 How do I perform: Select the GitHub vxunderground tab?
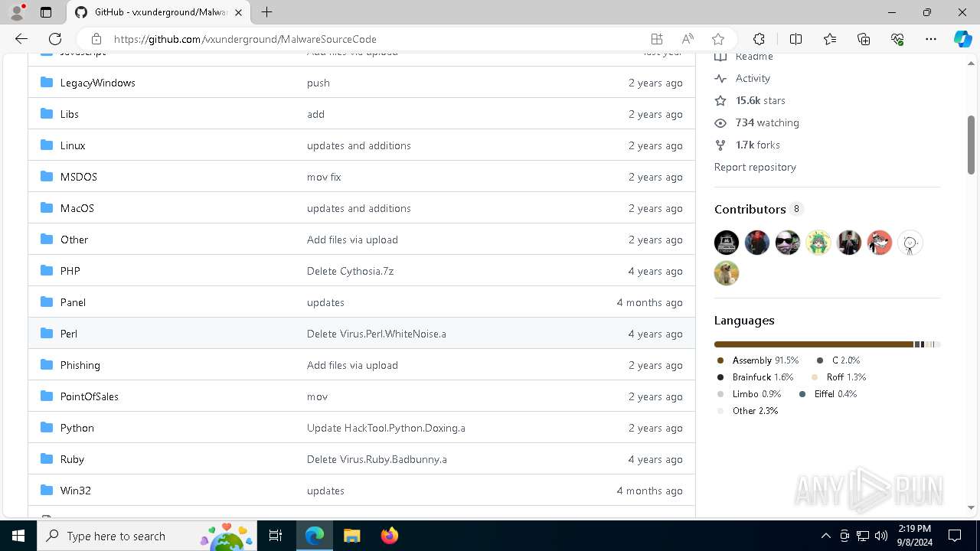pyautogui.click(x=159, y=12)
